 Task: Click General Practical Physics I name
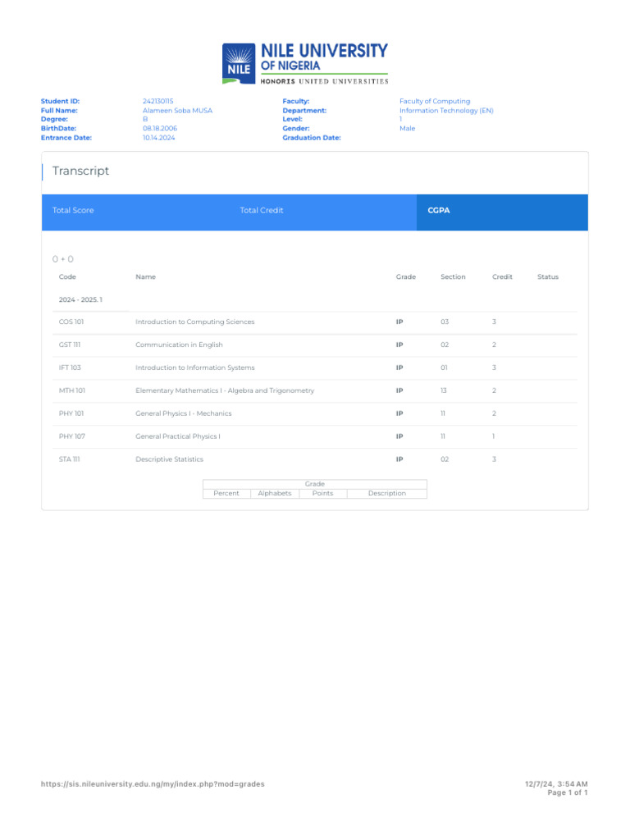tap(178, 436)
